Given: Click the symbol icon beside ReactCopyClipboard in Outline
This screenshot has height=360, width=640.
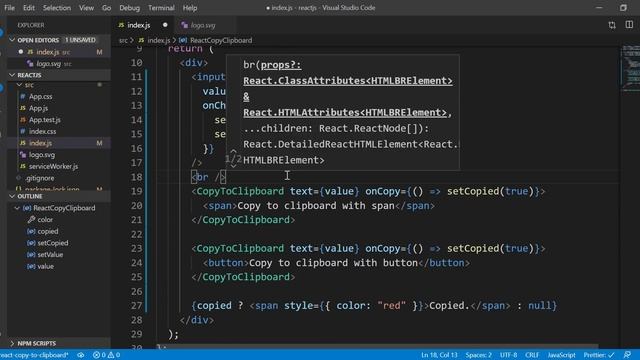Looking at the screenshot, I should (27, 208).
